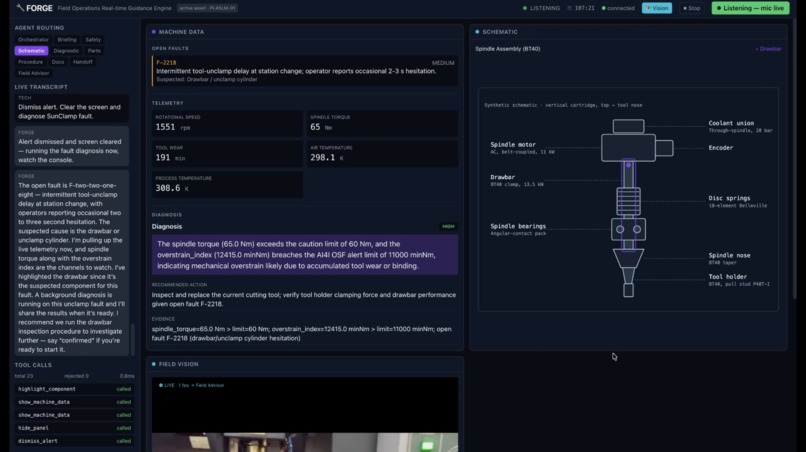Click the Coolant union label in schematic
The image size is (806, 452).
coord(731,123)
